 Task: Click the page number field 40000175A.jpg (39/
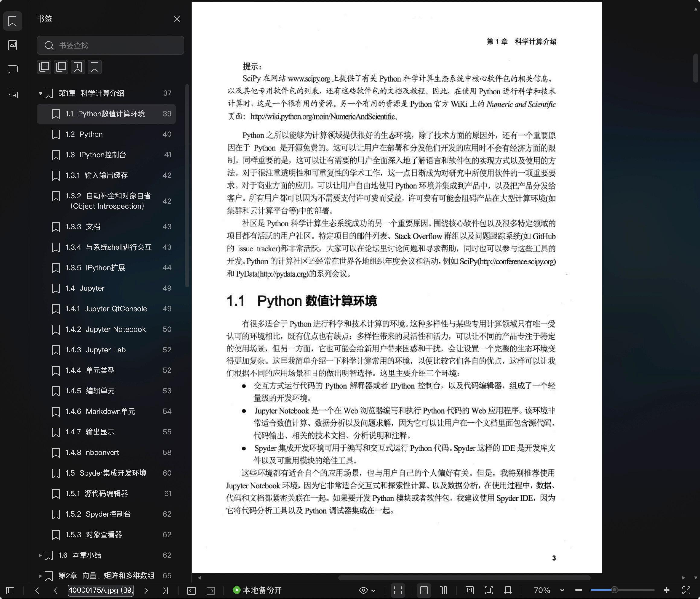[101, 590]
